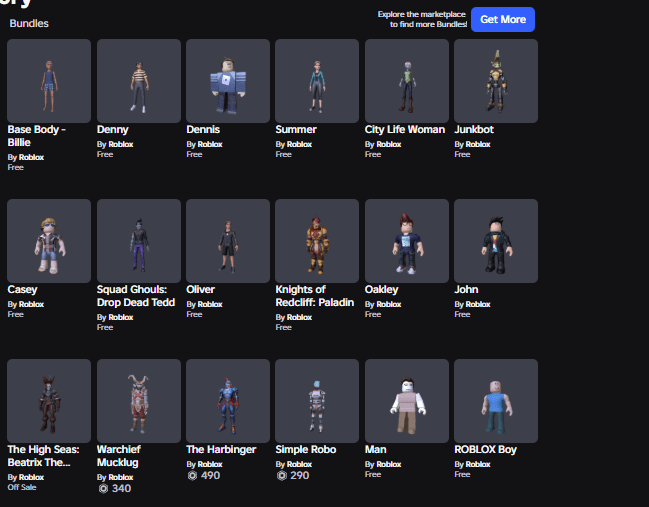Click the 290 price of Simple Robo
This screenshot has width=649, height=507.
coord(300,476)
